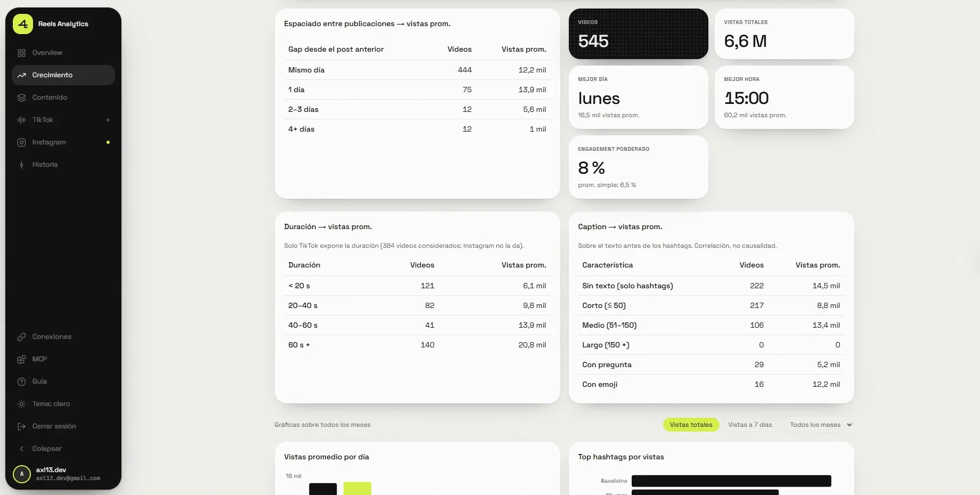Click the lime bar in Vistas promedio chart

point(357,488)
